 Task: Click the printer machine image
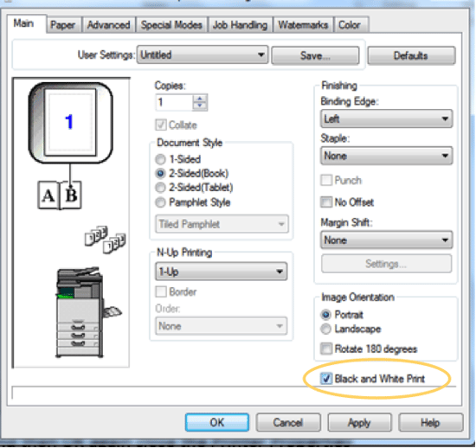[x=88, y=312]
